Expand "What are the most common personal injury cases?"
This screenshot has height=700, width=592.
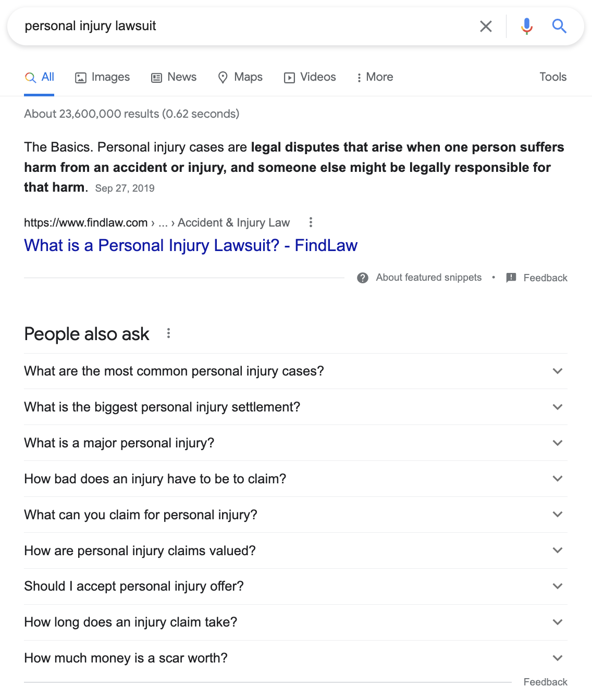558,371
